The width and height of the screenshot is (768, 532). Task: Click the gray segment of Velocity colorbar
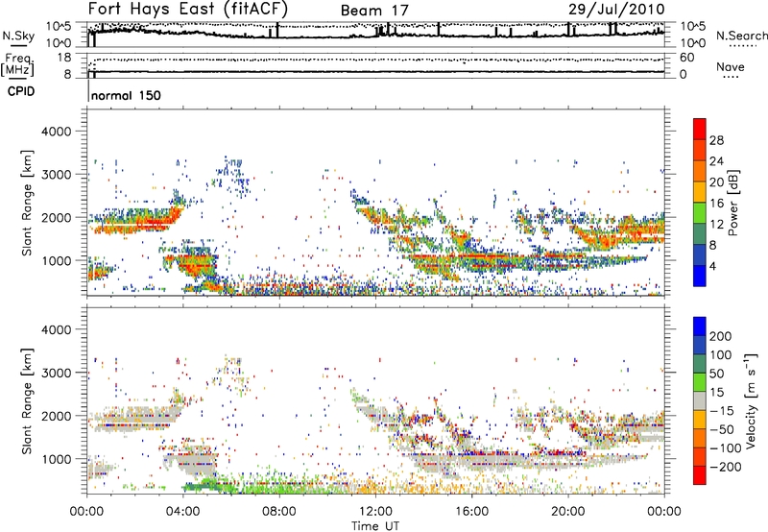pyautogui.click(x=700, y=401)
